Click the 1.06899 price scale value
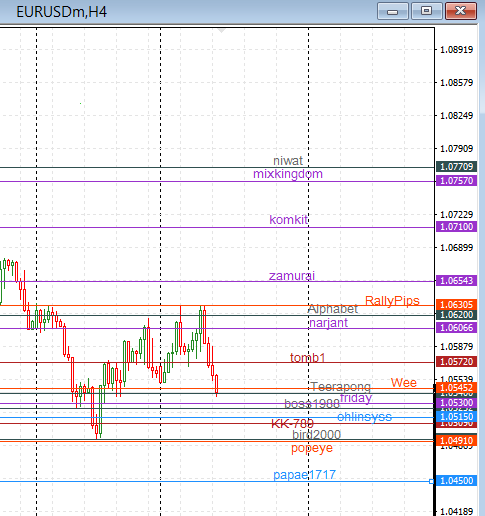The image size is (485, 516). 456,248
